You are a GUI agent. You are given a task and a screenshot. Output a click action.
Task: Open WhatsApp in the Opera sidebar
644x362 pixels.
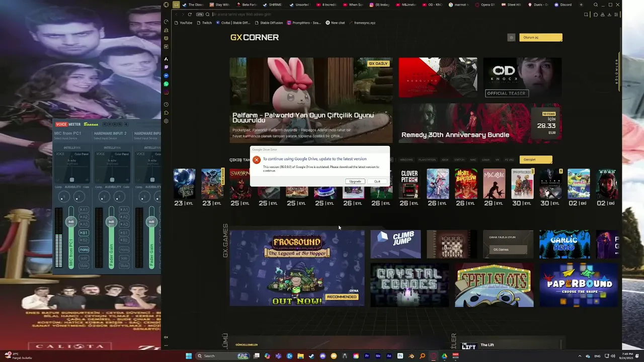(x=166, y=84)
